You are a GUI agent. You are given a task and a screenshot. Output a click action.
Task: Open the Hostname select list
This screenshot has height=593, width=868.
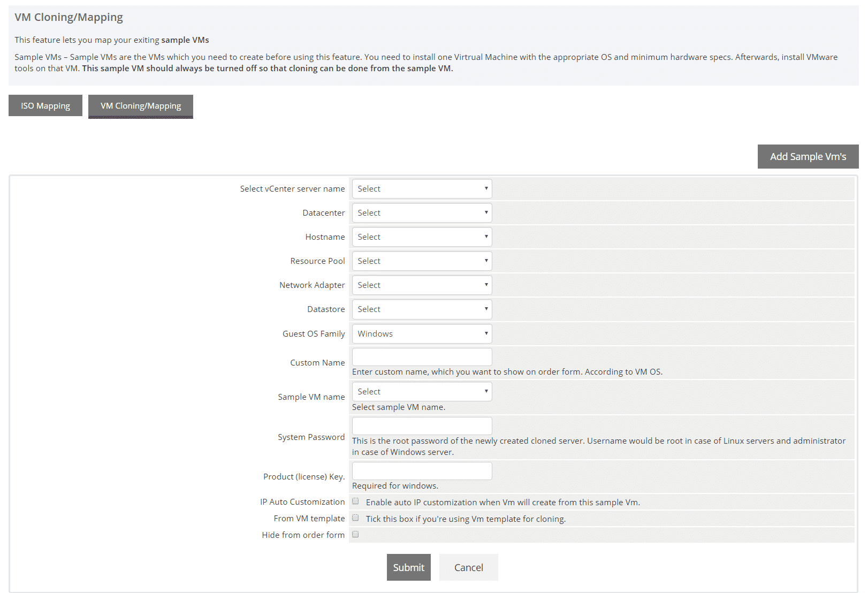click(x=422, y=237)
